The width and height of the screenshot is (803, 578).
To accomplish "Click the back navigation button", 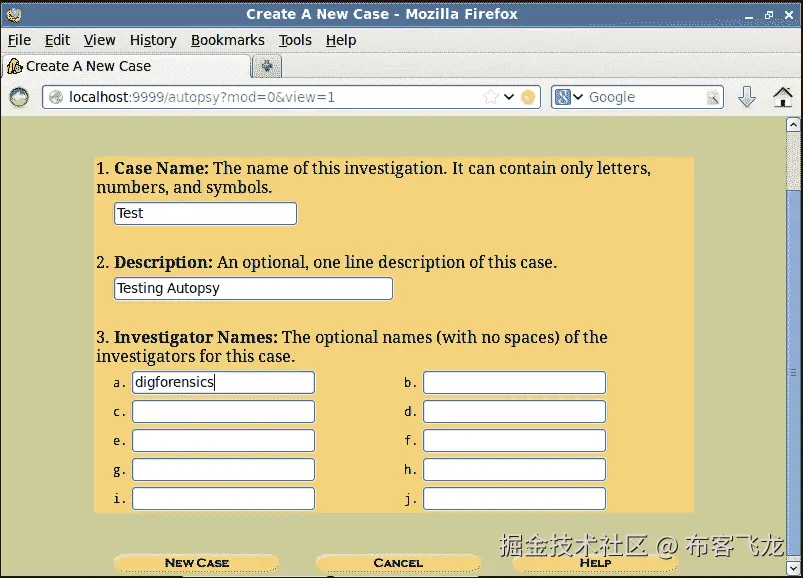I will pyautogui.click(x=19, y=97).
